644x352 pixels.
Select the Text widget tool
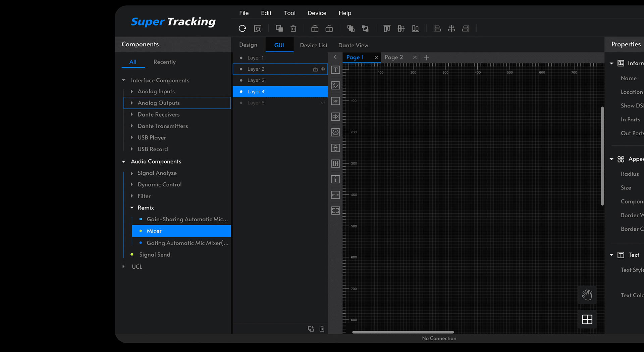point(335,70)
